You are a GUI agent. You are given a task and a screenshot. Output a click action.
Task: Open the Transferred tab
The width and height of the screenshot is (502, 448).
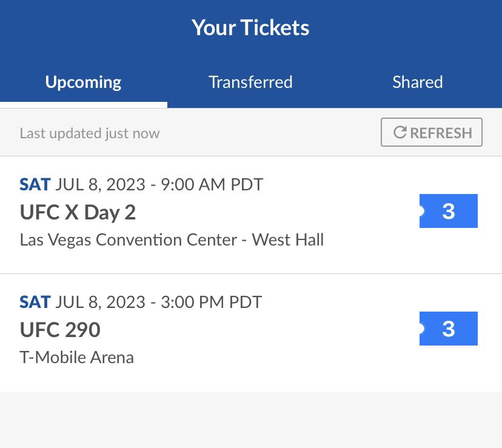tap(250, 82)
